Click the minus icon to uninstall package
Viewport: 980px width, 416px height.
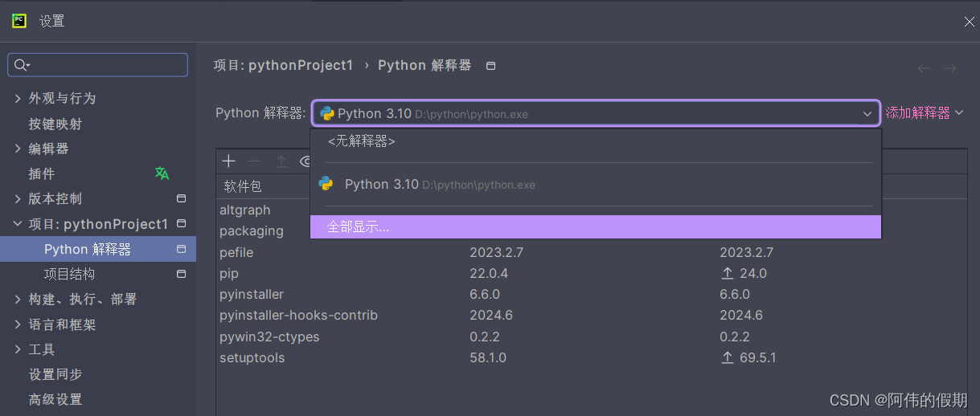click(255, 161)
